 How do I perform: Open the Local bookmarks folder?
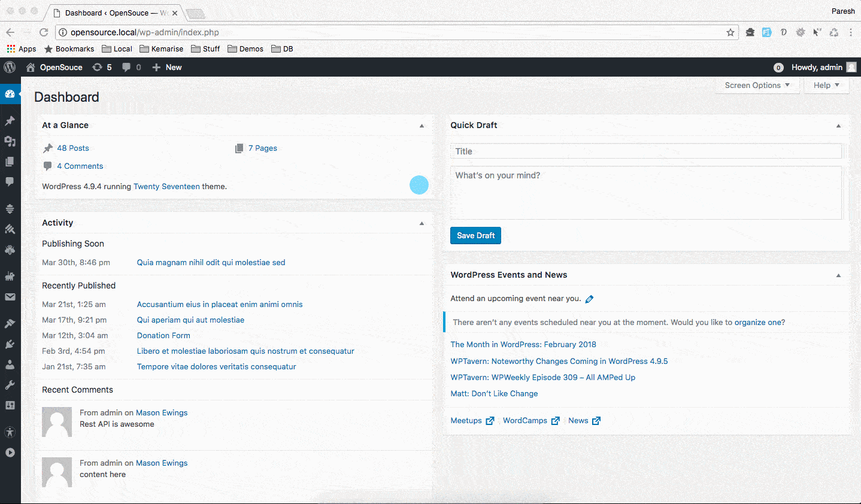(117, 49)
